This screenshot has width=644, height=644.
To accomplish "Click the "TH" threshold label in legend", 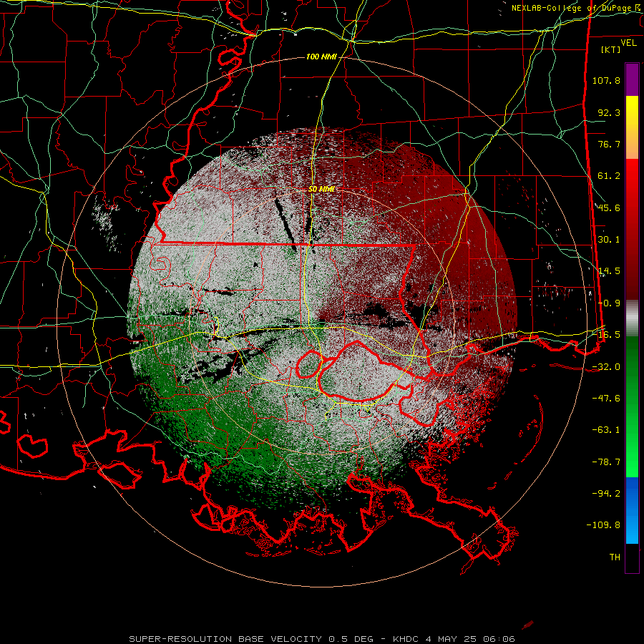I will (615, 557).
